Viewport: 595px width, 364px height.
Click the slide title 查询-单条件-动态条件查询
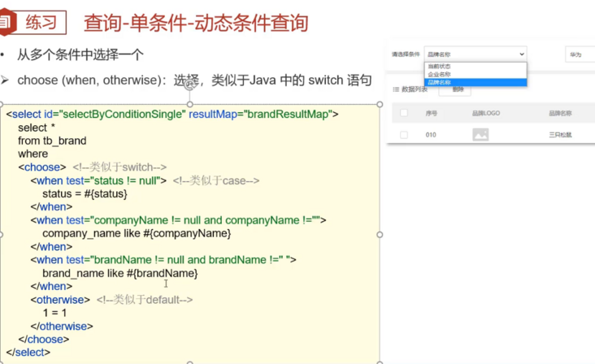click(x=196, y=23)
